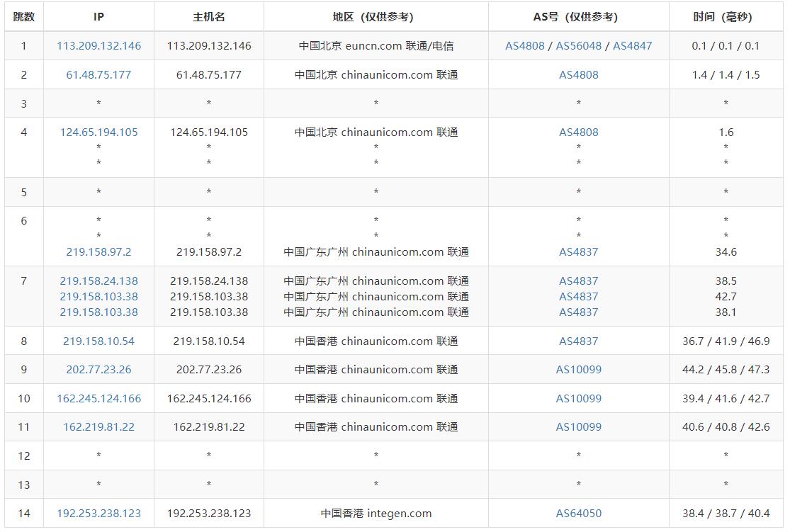This screenshot has height=532, width=790.
Task: Open IP link 61.48.75.177
Action: point(98,75)
